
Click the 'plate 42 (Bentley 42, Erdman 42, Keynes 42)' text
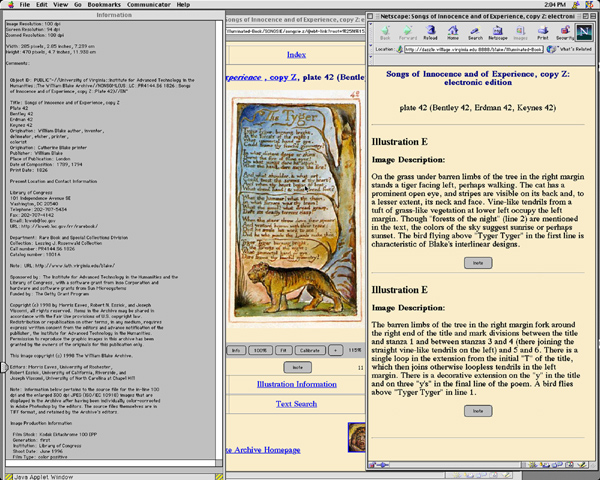coord(478,108)
